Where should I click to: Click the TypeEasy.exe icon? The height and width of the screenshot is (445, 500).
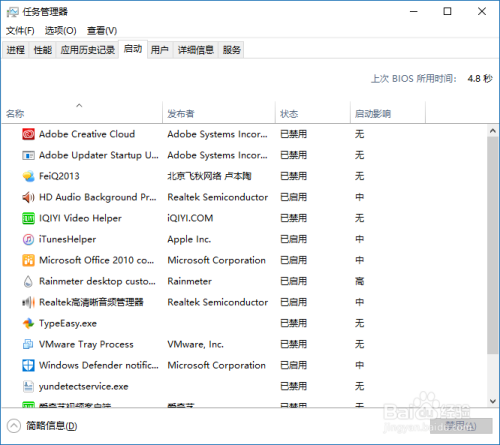28,323
